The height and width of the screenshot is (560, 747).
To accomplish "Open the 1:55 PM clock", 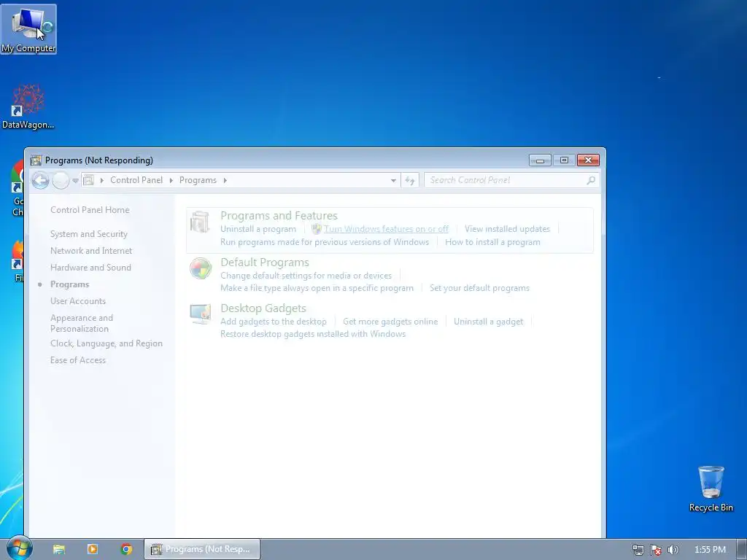I will click(710, 550).
